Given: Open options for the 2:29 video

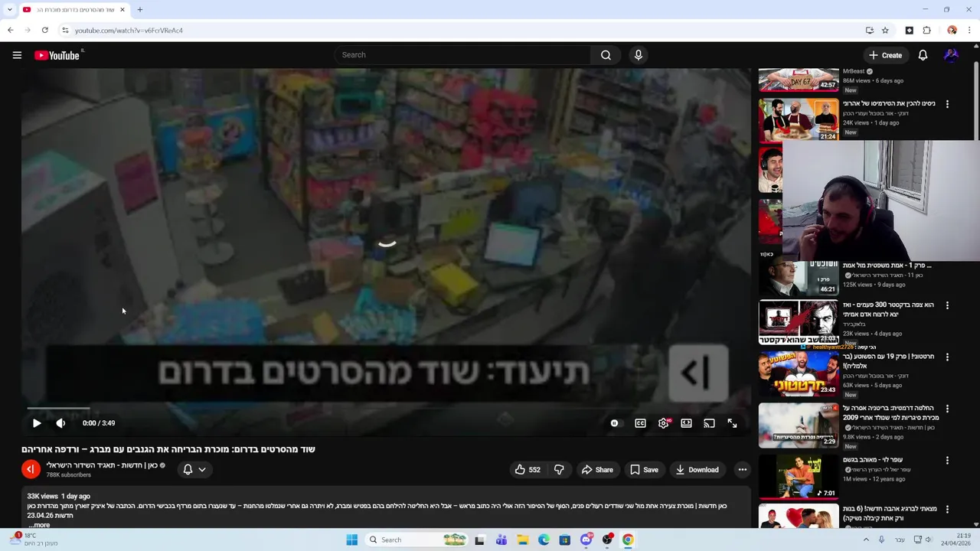Looking at the screenshot, I should pyautogui.click(x=947, y=409).
